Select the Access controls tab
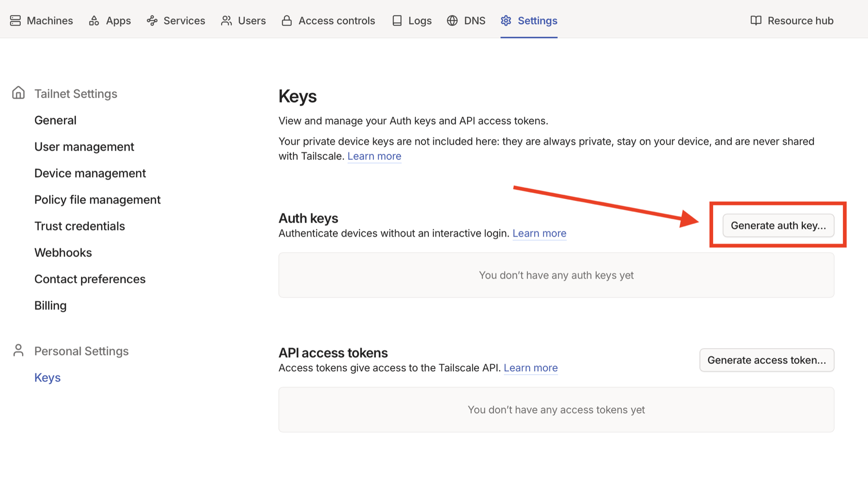The height and width of the screenshot is (484, 868). (329, 20)
